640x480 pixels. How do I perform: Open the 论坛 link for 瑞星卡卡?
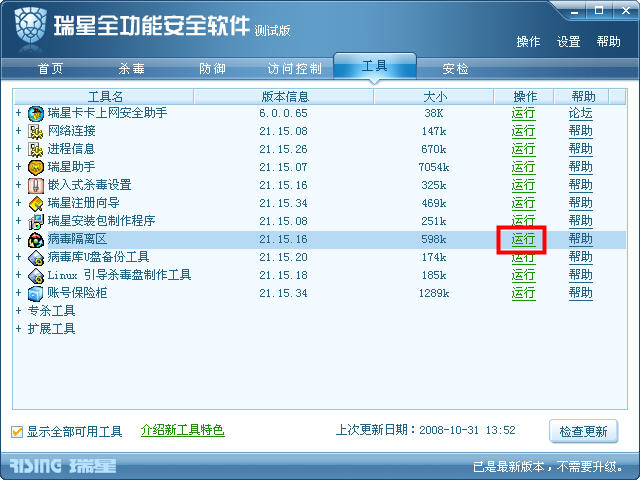(x=581, y=113)
